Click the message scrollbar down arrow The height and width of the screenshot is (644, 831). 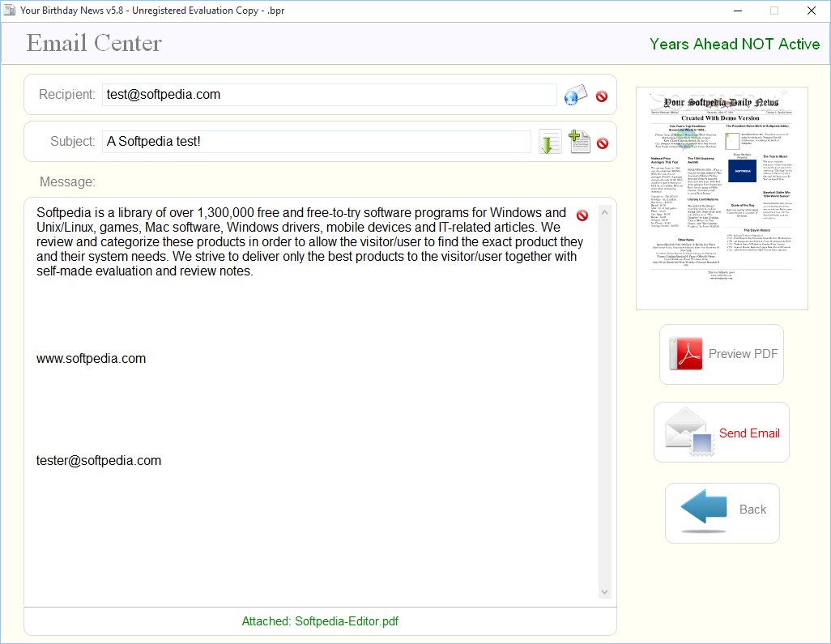coord(605,592)
